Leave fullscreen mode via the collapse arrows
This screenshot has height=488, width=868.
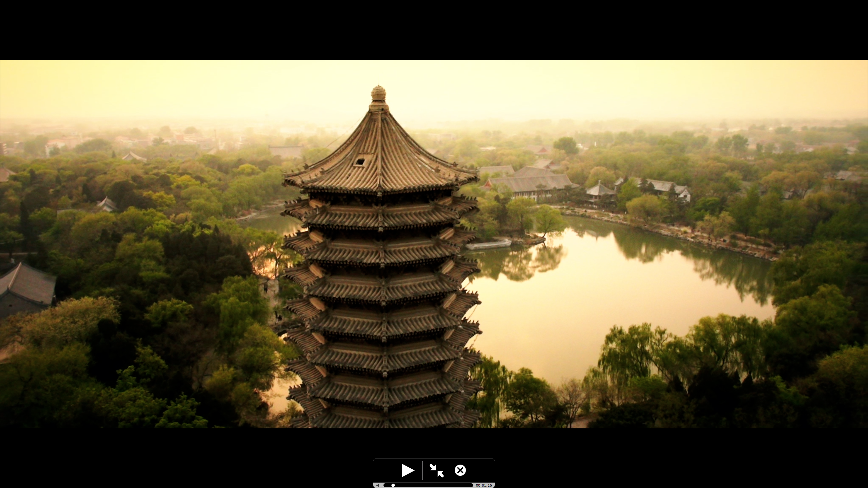point(437,470)
